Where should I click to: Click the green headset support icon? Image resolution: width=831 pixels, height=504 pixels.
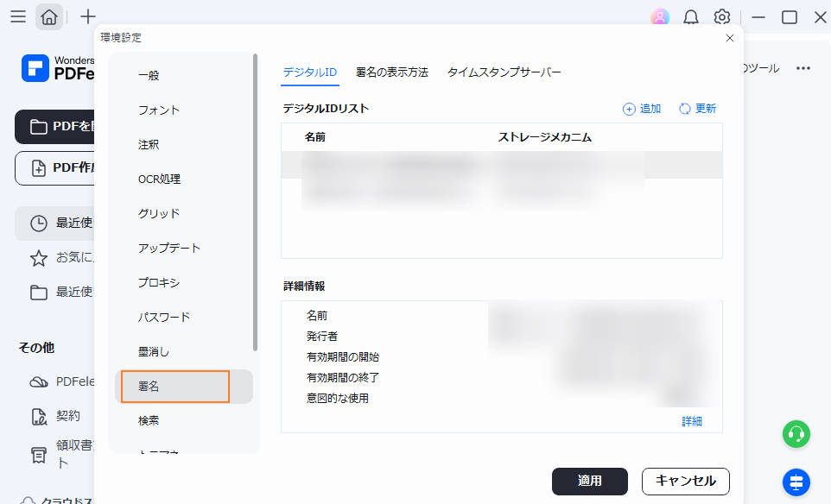tap(796, 434)
